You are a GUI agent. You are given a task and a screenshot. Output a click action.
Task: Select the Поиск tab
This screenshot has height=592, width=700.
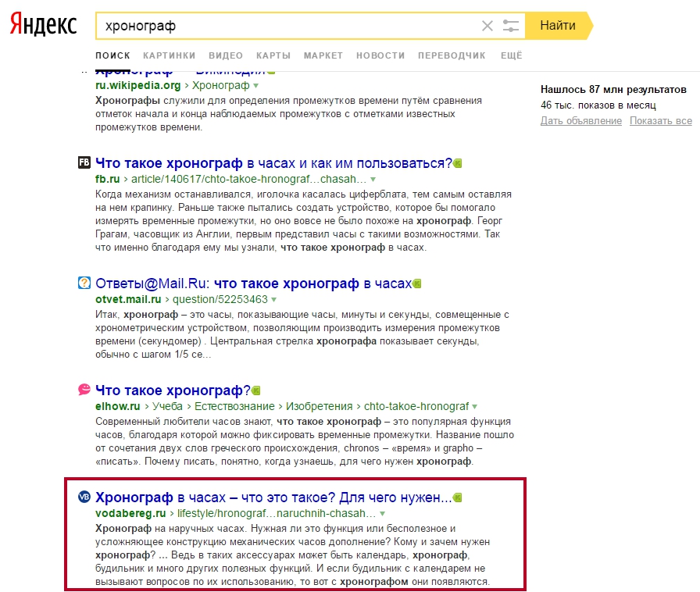112,55
